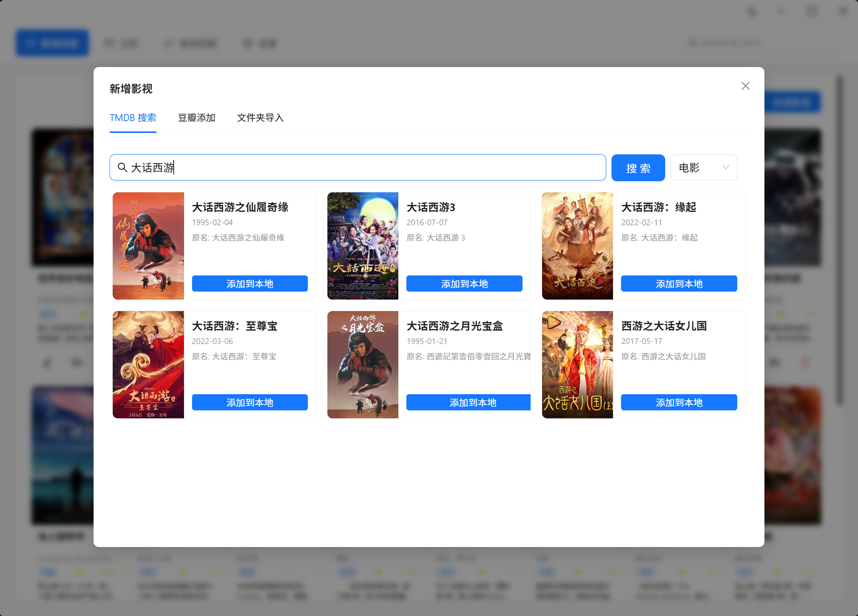Click the 大话西游之仙履奇缘 poster thumbnail
858x616 pixels.
148,246
